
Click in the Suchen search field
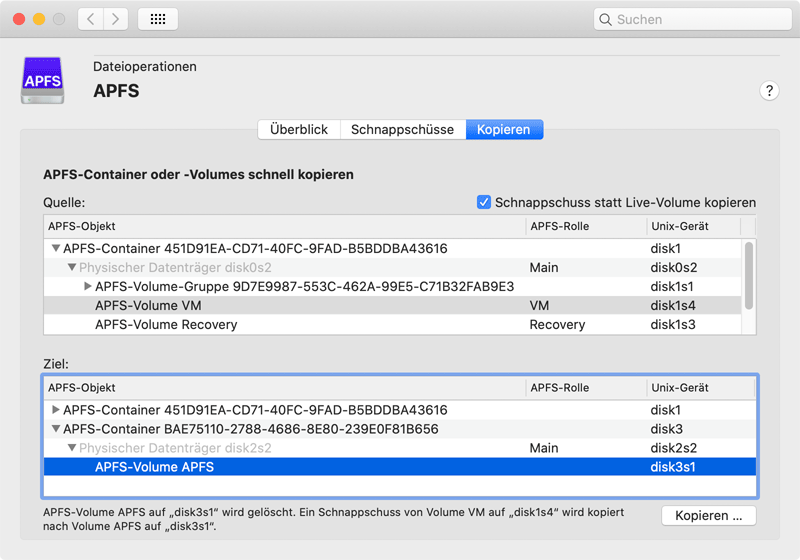[x=692, y=19]
